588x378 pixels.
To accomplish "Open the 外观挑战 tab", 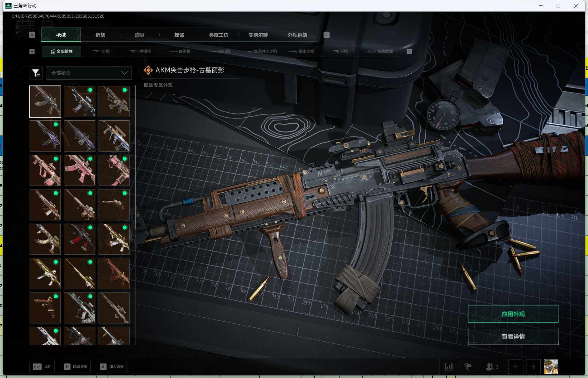I will pyautogui.click(x=297, y=35).
